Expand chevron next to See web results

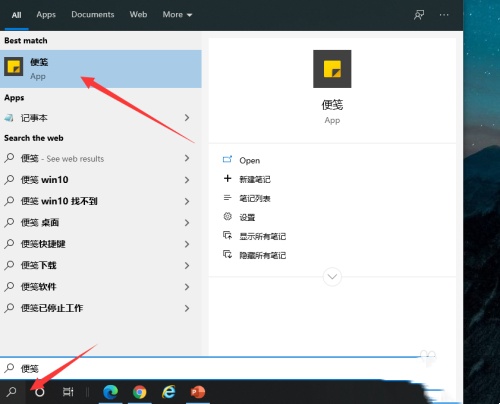pos(187,158)
